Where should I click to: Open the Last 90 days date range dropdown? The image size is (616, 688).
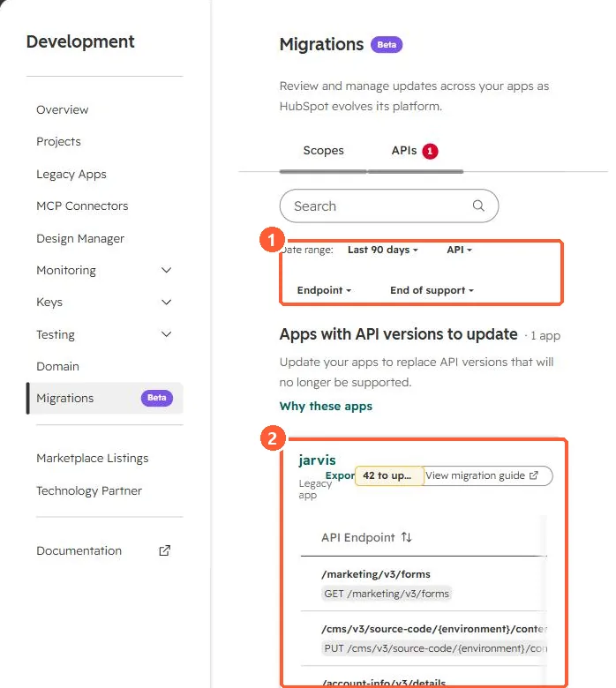(382, 250)
